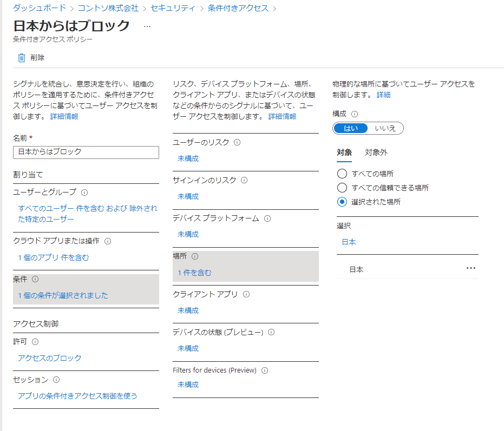Click info icon next to Filters for devices (Preview)

265,370
